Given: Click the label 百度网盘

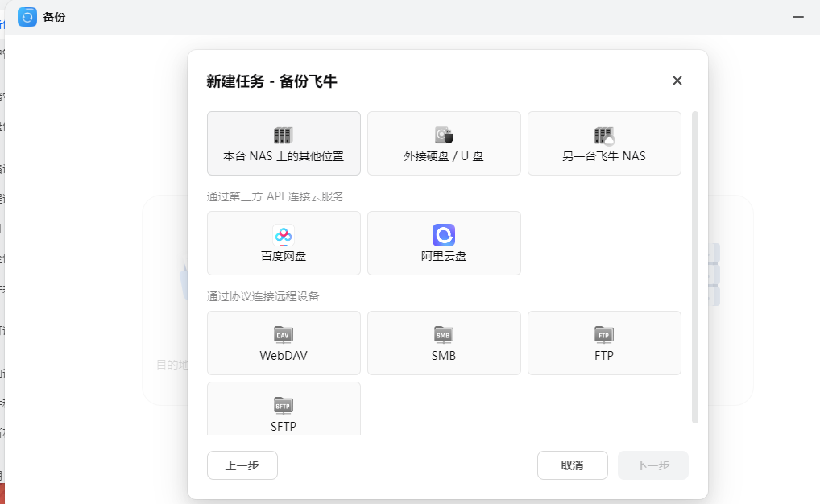Looking at the screenshot, I should 284,256.
